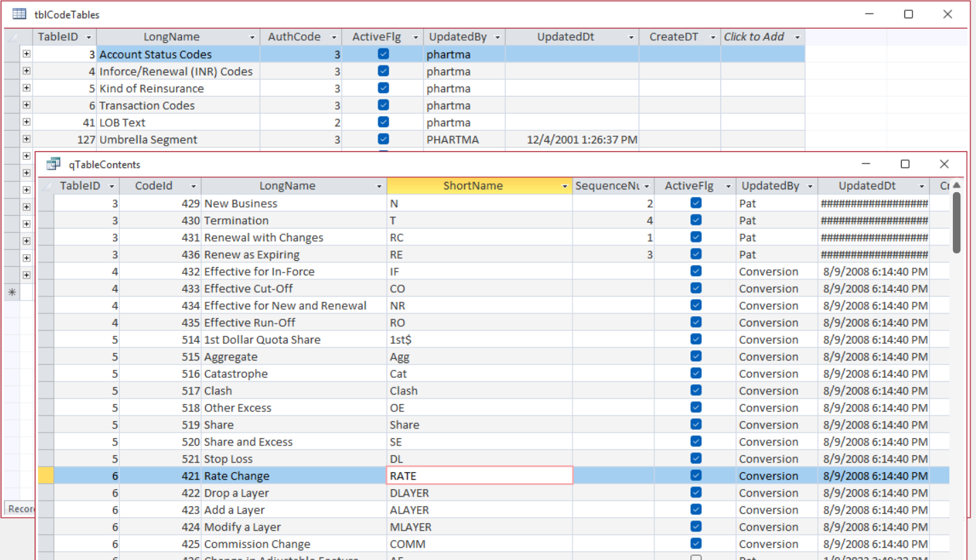Expand the Inforce/Renewal (INR) Codes row
Viewport: 976px width, 560px height.
coord(26,71)
